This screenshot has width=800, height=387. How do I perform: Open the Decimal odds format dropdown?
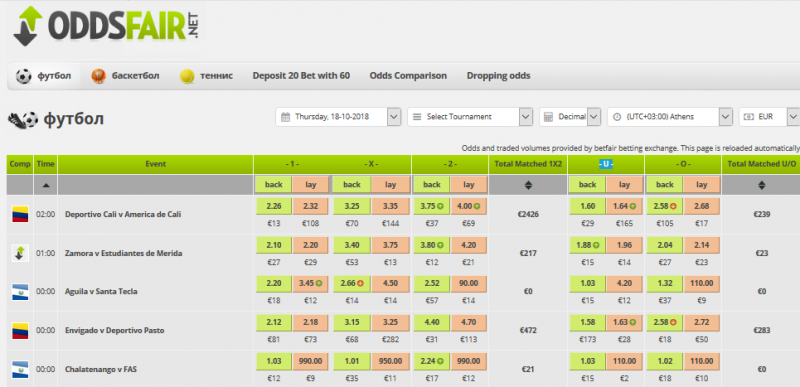(570, 117)
